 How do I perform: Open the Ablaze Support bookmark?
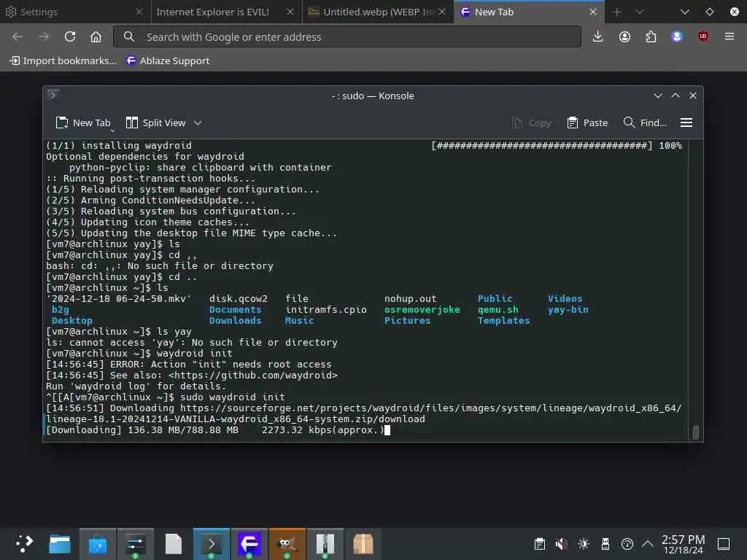168,61
